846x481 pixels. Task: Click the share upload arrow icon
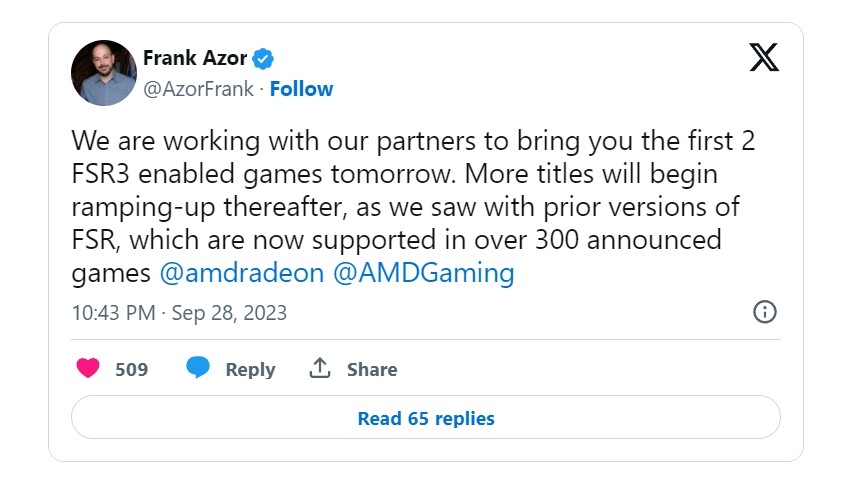(x=319, y=368)
